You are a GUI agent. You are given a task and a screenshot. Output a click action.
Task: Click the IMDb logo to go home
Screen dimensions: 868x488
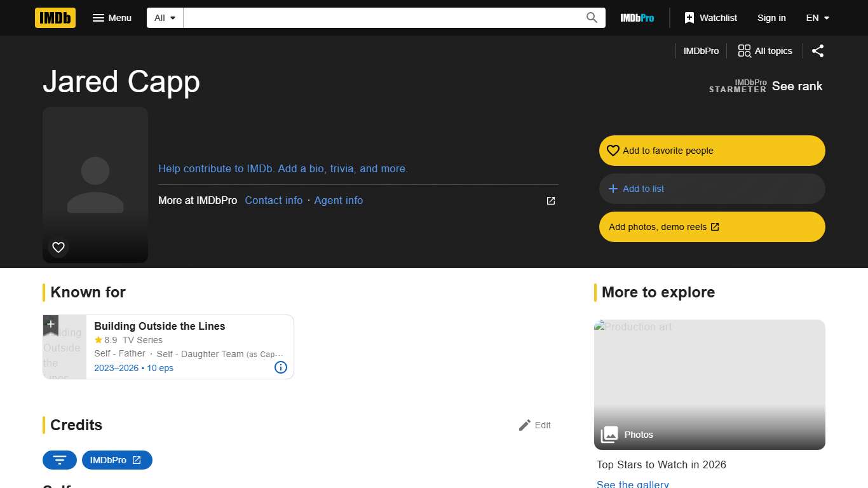click(55, 18)
